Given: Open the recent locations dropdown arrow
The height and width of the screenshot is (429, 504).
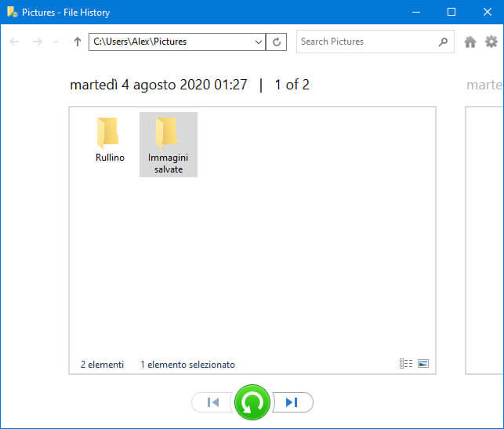Looking at the screenshot, I should point(56,42).
